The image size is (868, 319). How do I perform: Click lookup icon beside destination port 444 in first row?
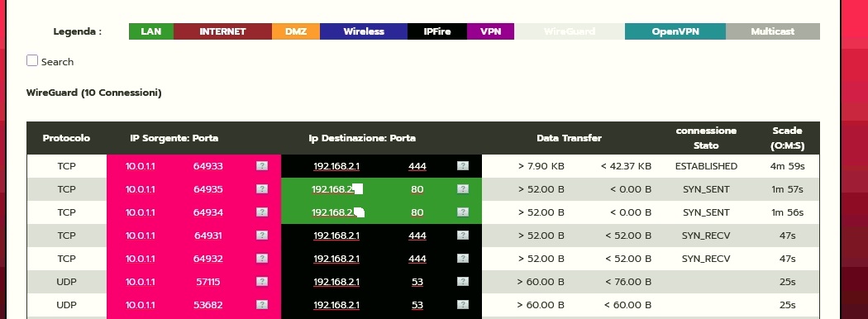(463, 166)
